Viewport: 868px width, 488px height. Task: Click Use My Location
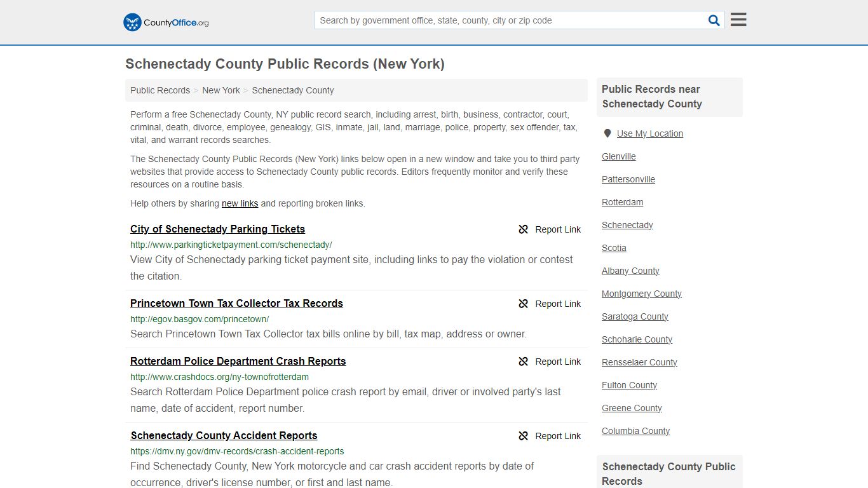650,133
